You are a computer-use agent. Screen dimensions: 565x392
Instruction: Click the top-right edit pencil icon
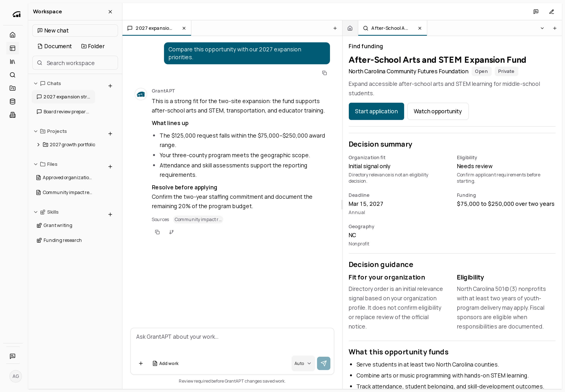tap(552, 12)
